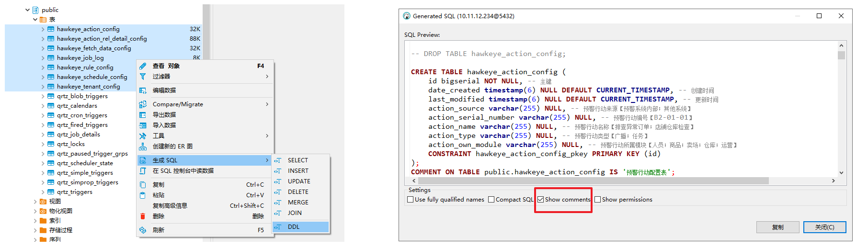Enable Use fully qualified names checkbox
The image size is (868, 248).
tap(411, 200)
